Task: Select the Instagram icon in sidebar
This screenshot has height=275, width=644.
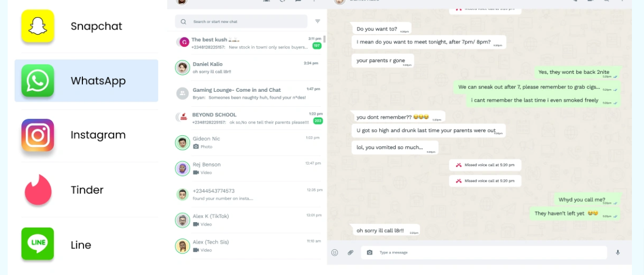Action: tap(38, 135)
